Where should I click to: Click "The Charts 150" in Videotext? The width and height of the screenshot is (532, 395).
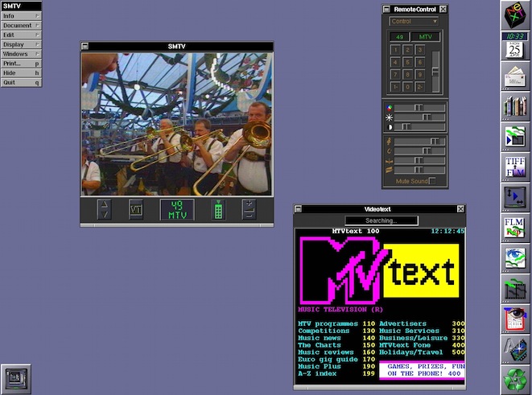(336, 345)
